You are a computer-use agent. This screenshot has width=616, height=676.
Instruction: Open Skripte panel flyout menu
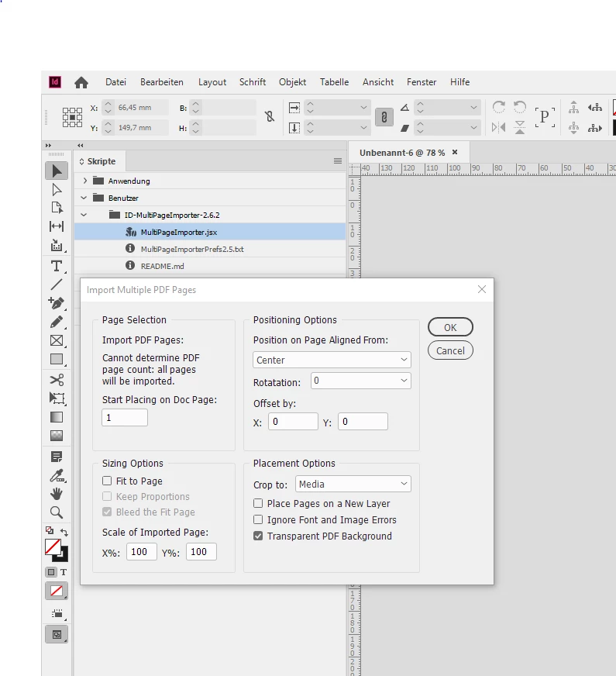338,160
